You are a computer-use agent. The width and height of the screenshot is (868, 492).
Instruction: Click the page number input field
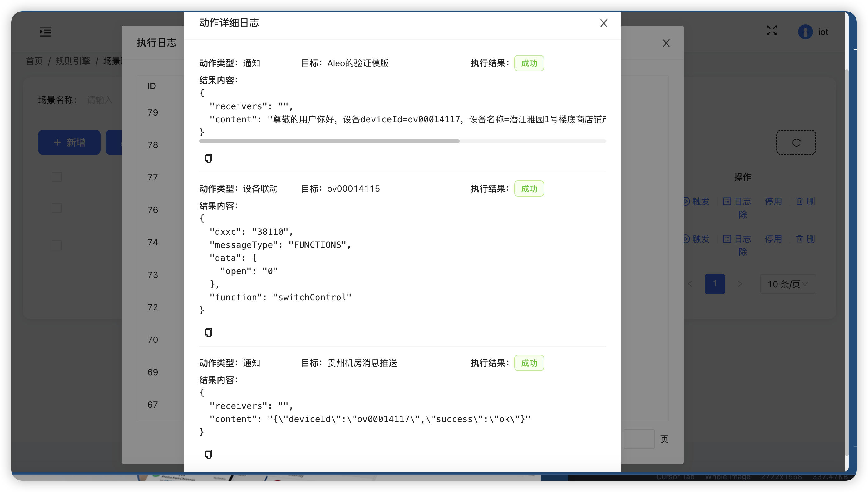point(639,438)
